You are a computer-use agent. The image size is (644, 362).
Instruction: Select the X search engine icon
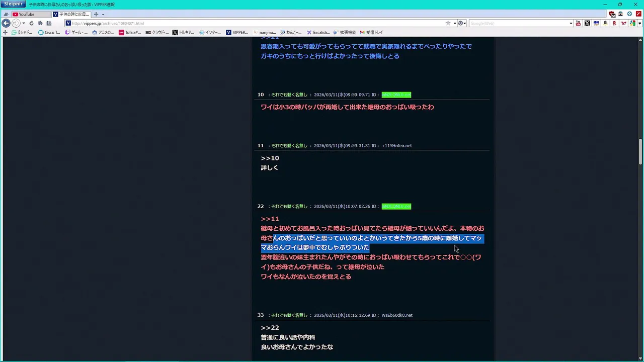coord(587,23)
